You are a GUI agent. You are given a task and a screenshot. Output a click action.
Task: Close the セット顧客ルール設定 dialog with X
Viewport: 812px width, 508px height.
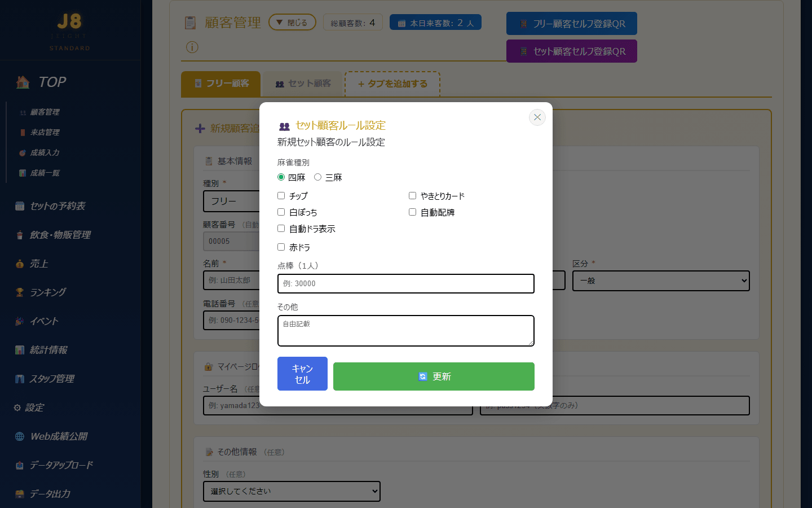coord(537,117)
